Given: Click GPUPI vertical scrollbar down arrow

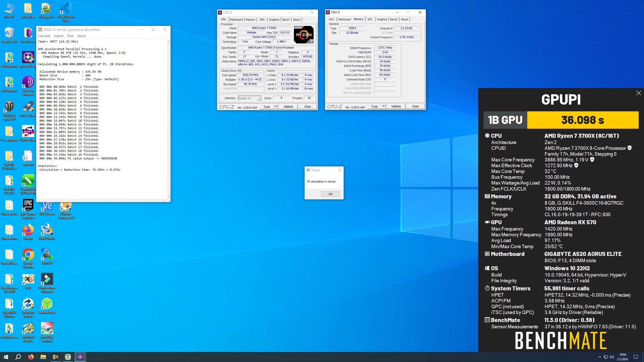Looking at the screenshot, I should (169, 197).
